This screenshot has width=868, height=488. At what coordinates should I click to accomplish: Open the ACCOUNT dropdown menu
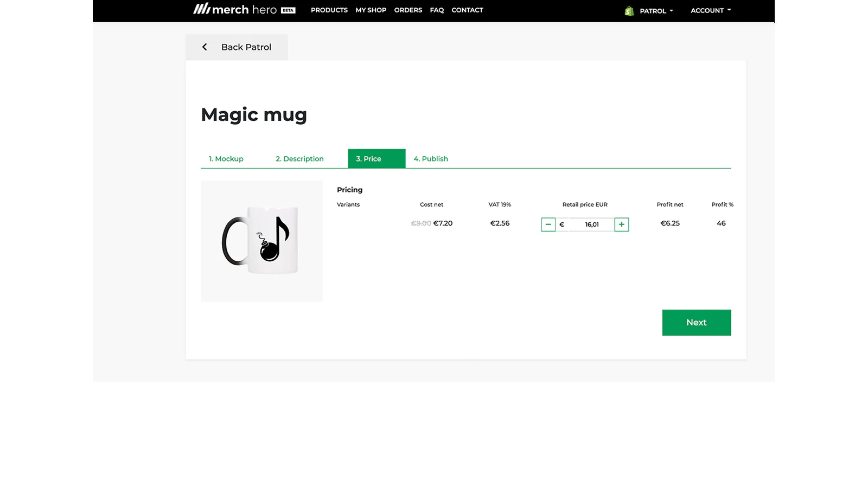[x=711, y=10]
